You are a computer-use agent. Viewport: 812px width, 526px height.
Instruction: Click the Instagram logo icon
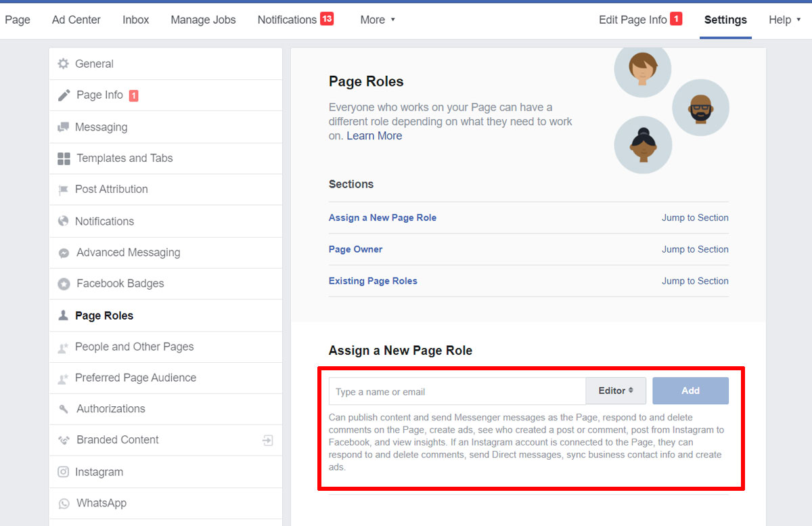[x=64, y=472]
